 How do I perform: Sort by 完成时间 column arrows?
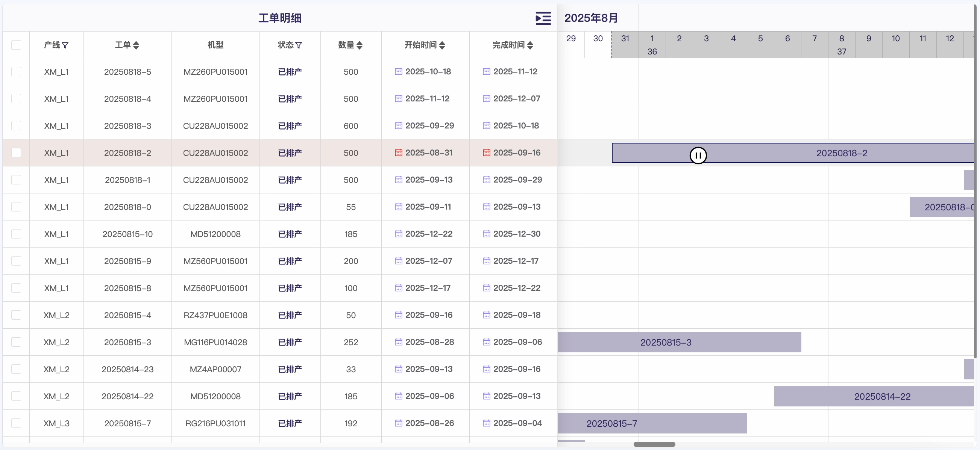click(x=530, y=45)
